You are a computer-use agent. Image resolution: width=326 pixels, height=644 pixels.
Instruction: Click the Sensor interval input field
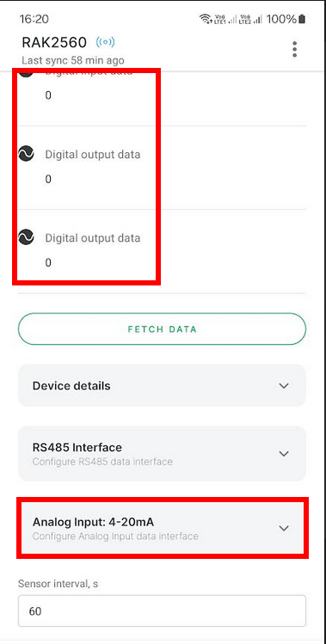click(x=162, y=610)
